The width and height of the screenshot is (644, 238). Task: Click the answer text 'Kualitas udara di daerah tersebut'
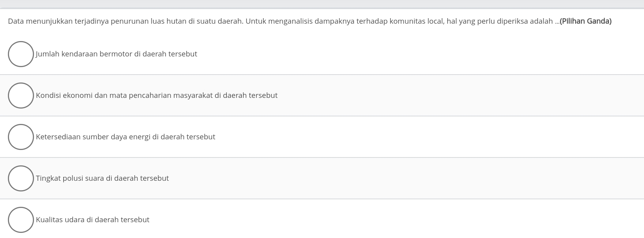(x=92, y=220)
